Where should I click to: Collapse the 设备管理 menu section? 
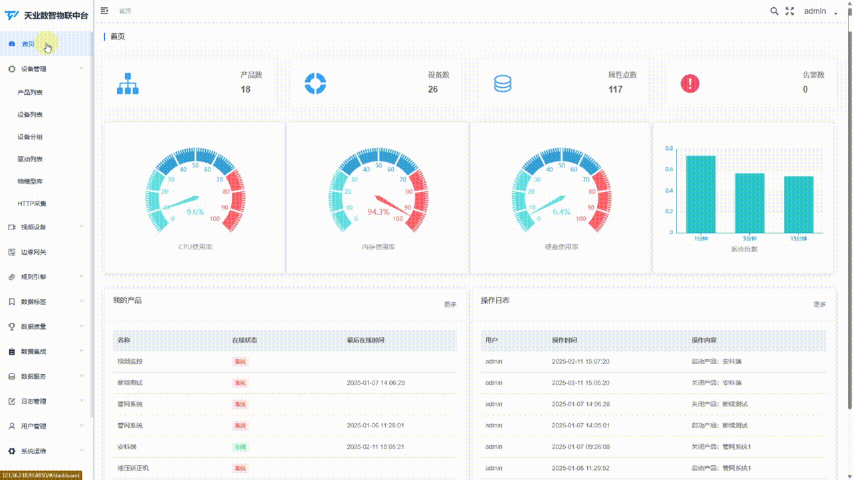click(x=46, y=69)
